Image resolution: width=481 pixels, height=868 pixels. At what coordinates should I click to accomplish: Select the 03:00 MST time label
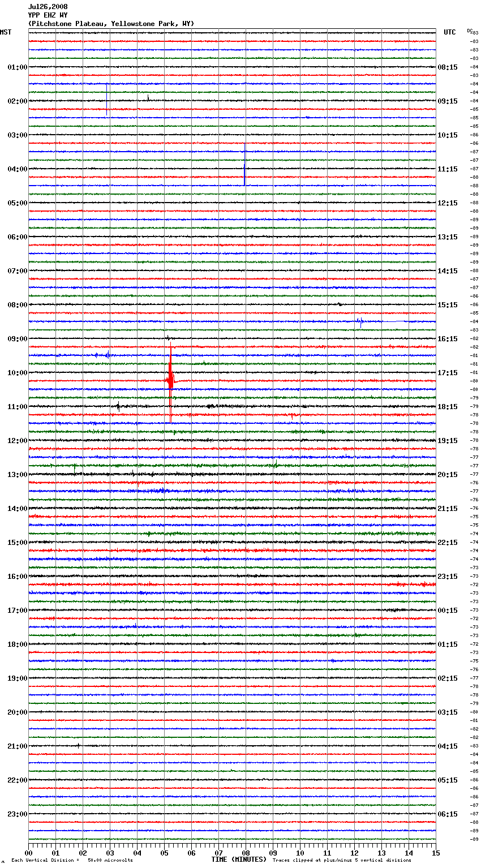18,135
